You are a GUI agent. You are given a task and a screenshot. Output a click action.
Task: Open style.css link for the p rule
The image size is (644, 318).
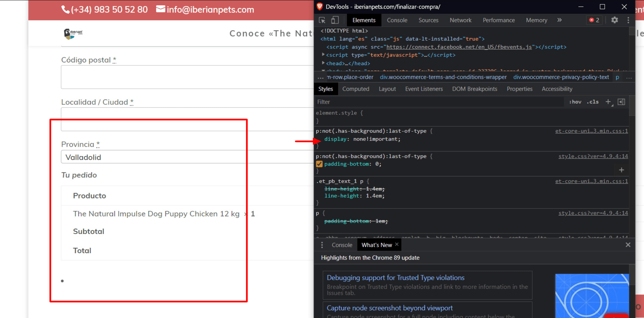[593, 213]
